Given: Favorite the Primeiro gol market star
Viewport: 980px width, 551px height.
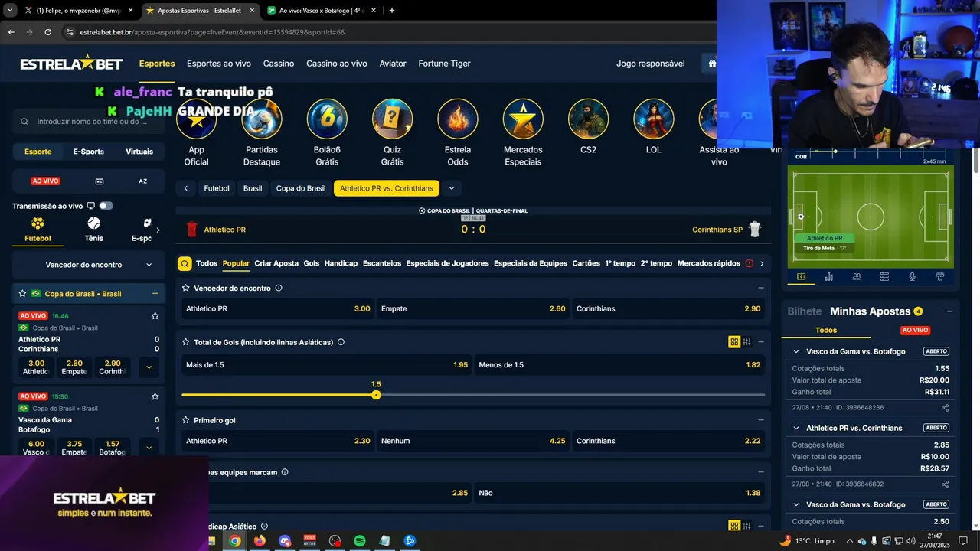Looking at the screenshot, I should pyautogui.click(x=185, y=420).
